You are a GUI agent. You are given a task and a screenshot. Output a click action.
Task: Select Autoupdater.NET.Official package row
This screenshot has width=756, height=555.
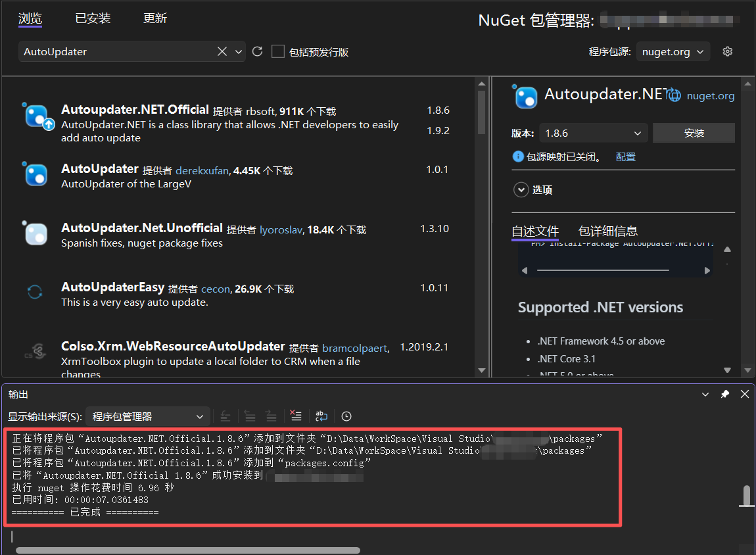238,124
